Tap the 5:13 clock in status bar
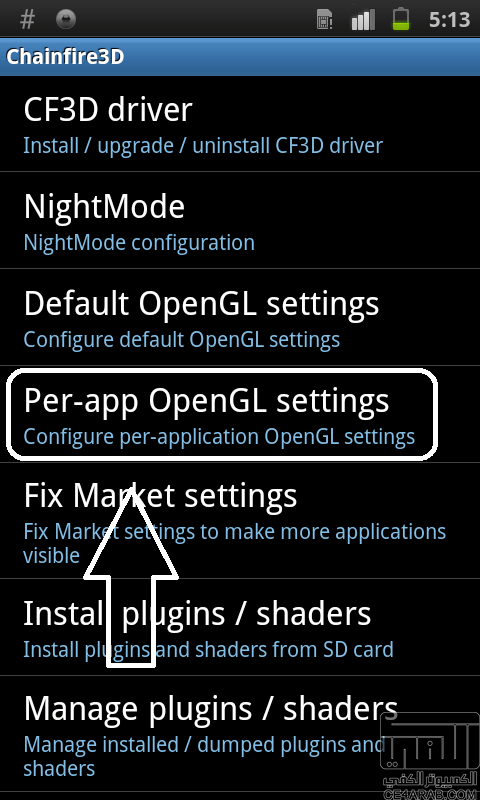 (448, 20)
